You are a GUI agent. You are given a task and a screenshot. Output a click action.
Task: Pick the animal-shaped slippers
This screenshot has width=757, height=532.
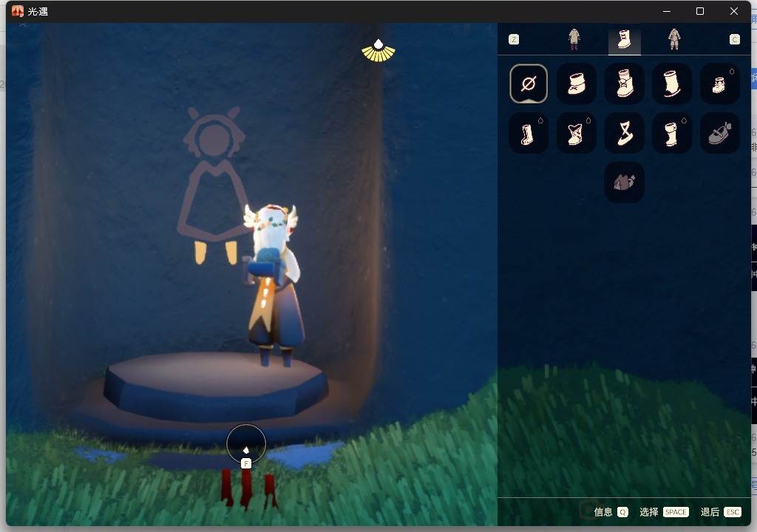click(624, 182)
